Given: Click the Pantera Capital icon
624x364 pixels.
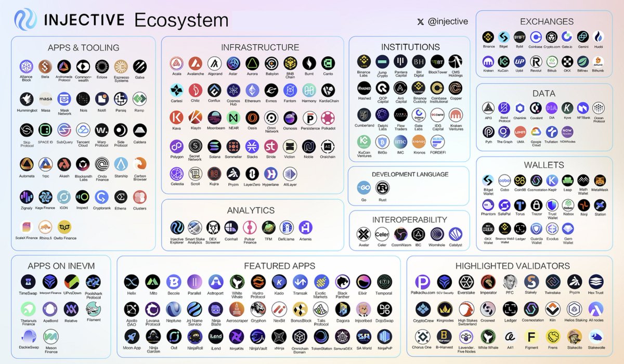Looking at the screenshot, I should (400, 61).
